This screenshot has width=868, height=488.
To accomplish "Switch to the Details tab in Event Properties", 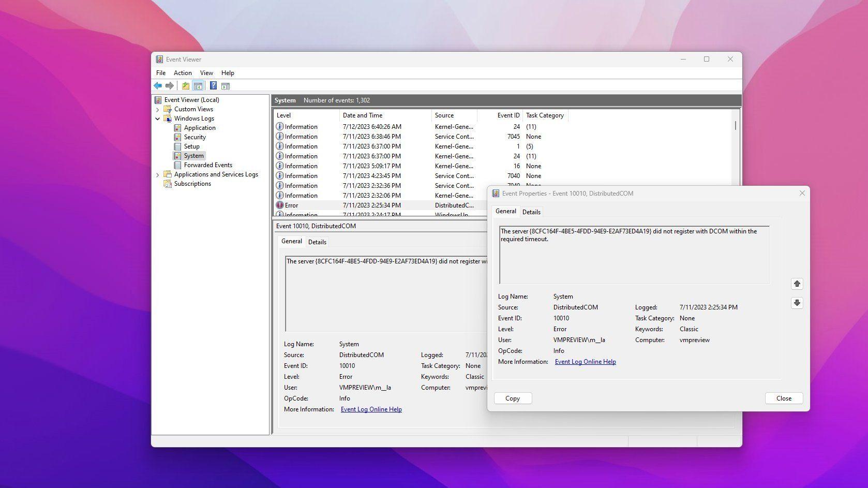I will [531, 212].
